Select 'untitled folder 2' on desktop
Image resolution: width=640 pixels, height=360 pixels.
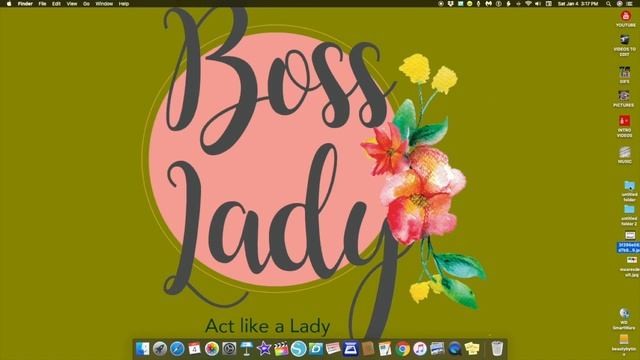[x=629, y=215]
